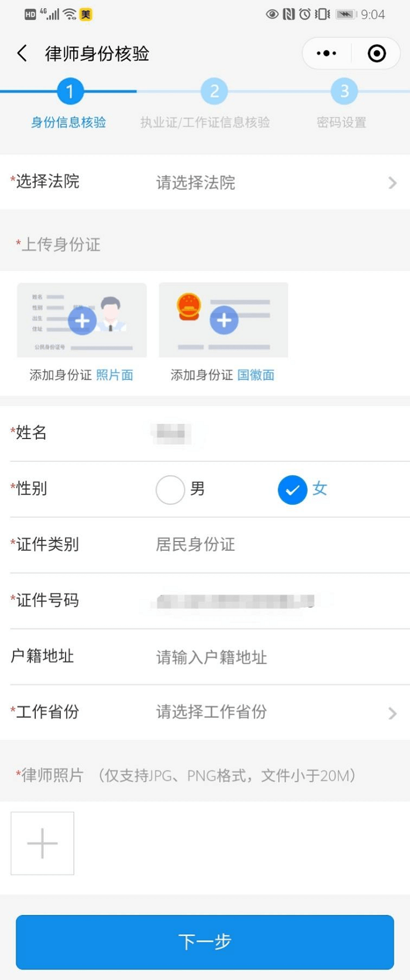Expand the 工作省份 province selector chevron
The image size is (410, 980).
coord(392,713)
